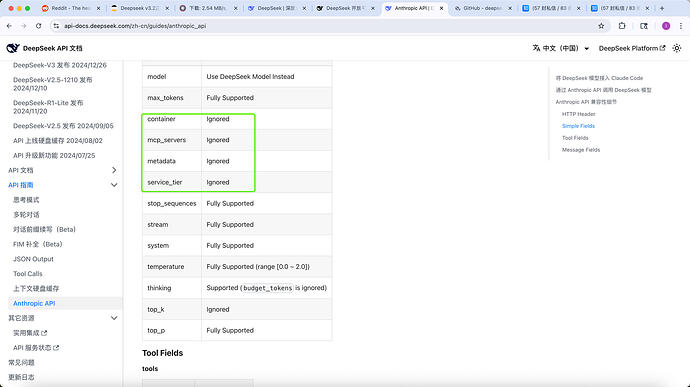Jump to Message Fields in table of contents
This screenshot has width=690, height=387.
coord(581,150)
